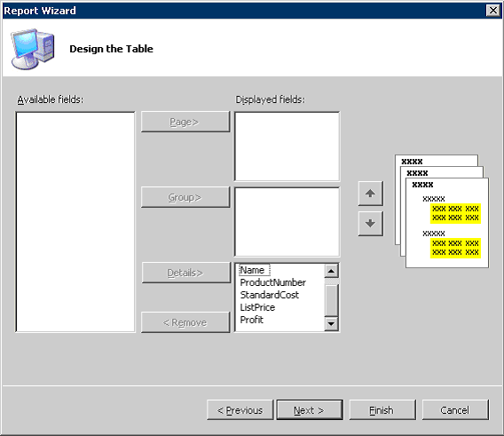Click the page fields list box

pyautogui.click(x=287, y=147)
